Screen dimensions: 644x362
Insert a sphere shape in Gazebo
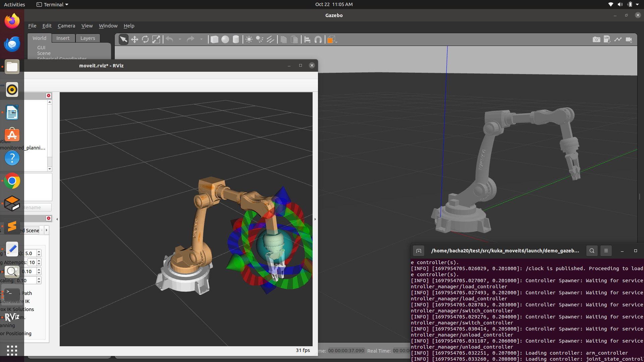225,40
